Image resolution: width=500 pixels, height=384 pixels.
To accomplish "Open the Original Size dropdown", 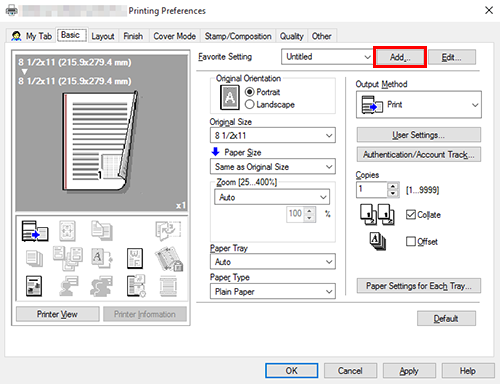I will [273, 135].
